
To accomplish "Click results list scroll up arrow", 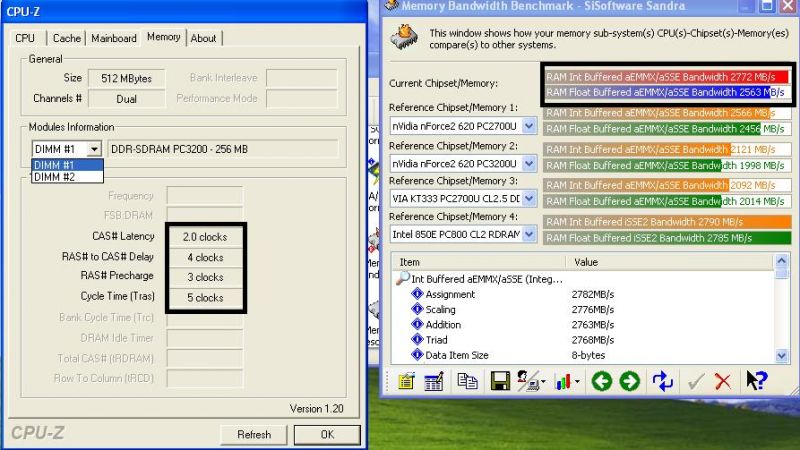I will [x=781, y=261].
